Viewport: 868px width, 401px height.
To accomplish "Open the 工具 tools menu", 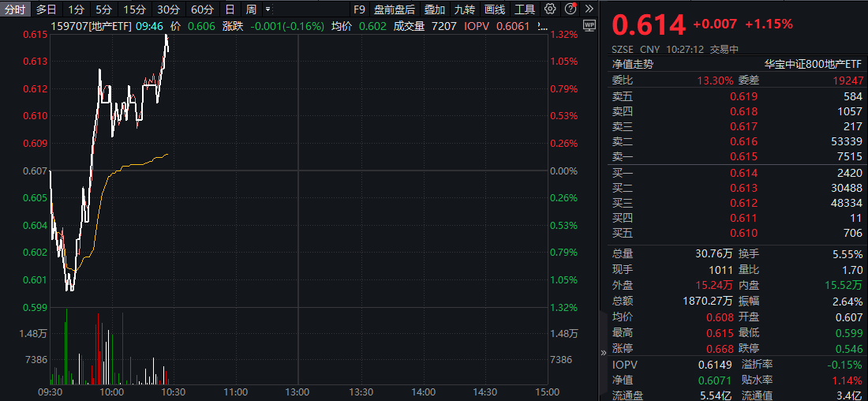I will [525, 9].
